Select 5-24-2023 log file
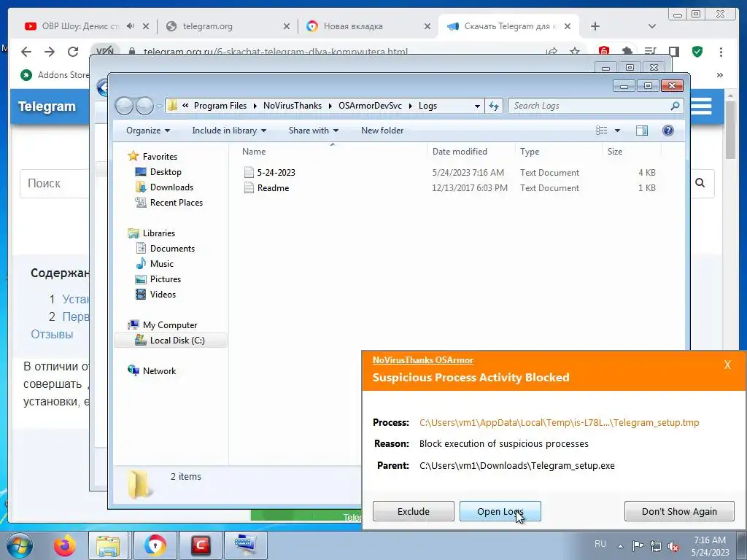The height and width of the screenshot is (560, 747). (276, 172)
